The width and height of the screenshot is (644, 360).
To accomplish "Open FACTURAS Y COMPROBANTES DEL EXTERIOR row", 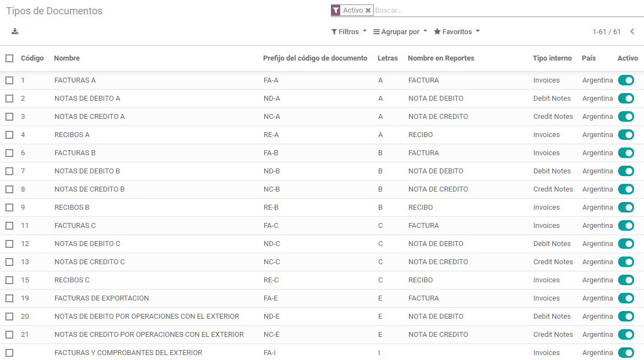I will pos(128,353).
